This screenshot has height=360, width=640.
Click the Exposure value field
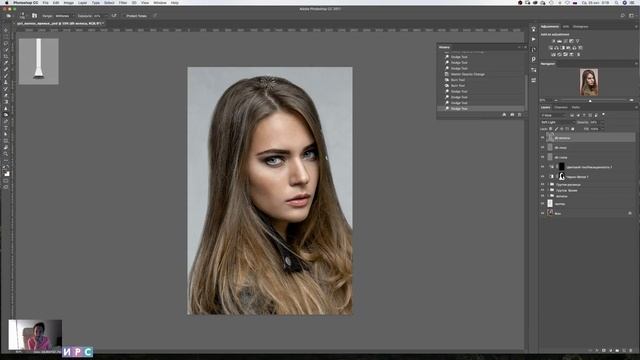(98, 16)
